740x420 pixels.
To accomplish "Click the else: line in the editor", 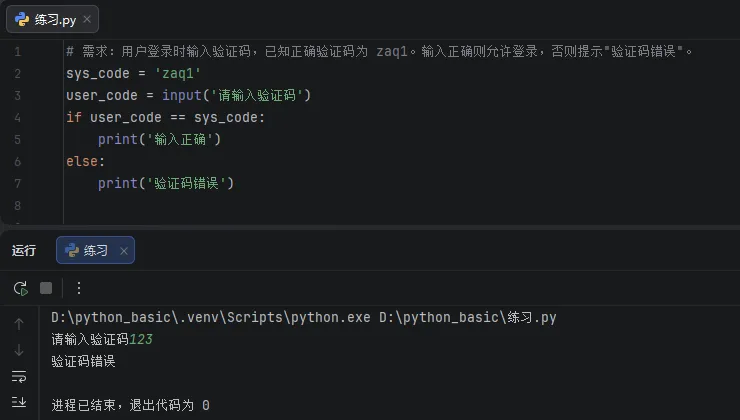I will pyautogui.click(x=85, y=161).
